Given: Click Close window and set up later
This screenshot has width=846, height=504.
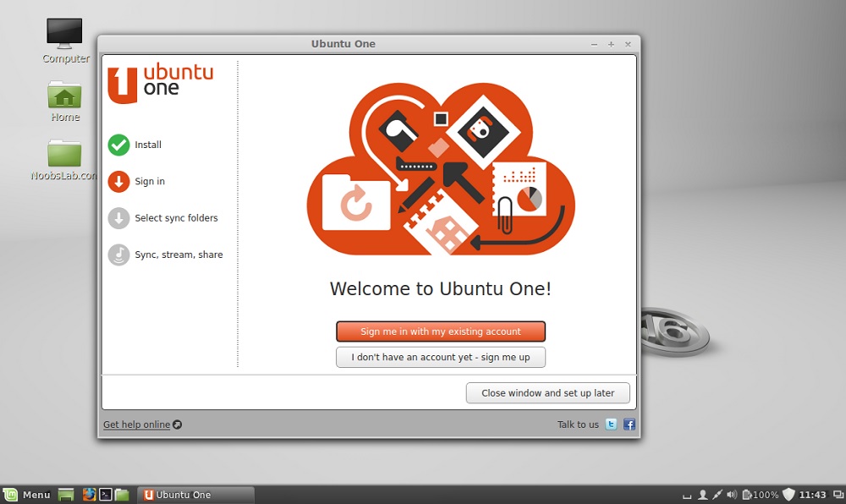Looking at the screenshot, I should [x=547, y=393].
